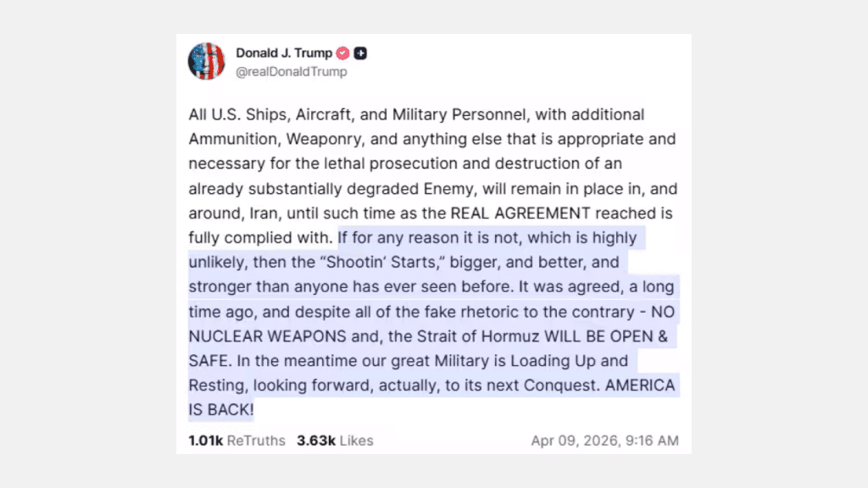Viewport: 868px width, 488px height.
Task: Click the word Conquest in highlighted text
Action: click(x=562, y=385)
